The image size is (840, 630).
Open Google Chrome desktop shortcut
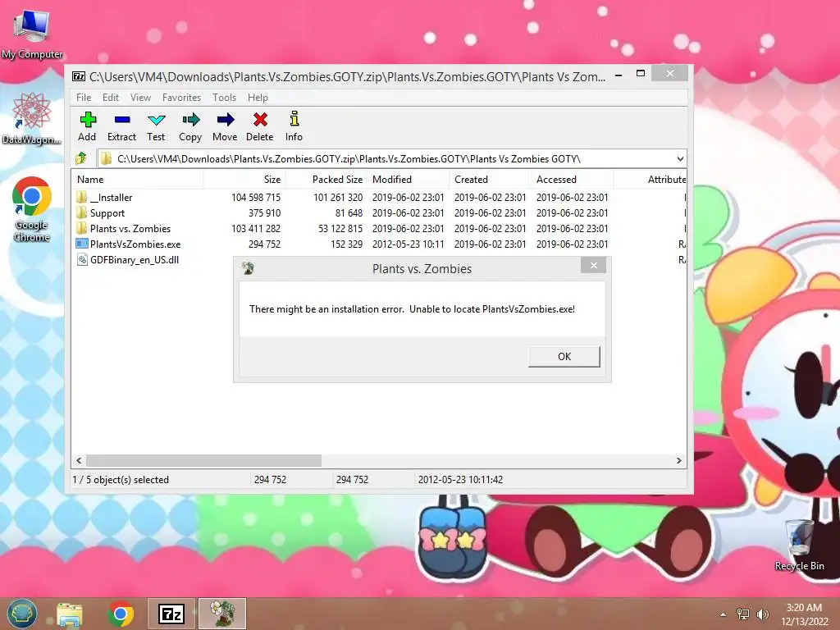pyautogui.click(x=32, y=209)
